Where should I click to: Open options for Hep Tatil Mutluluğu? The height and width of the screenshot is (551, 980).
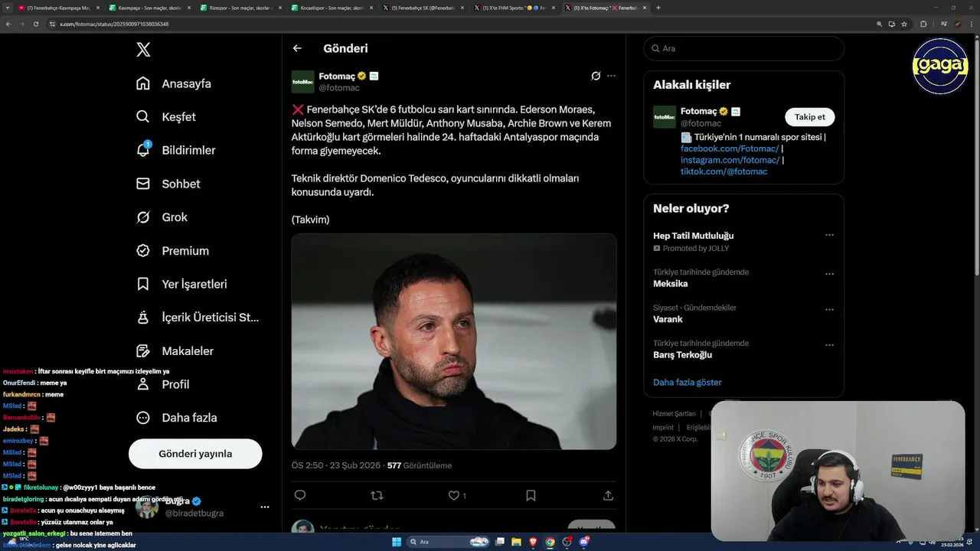tap(829, 235)
